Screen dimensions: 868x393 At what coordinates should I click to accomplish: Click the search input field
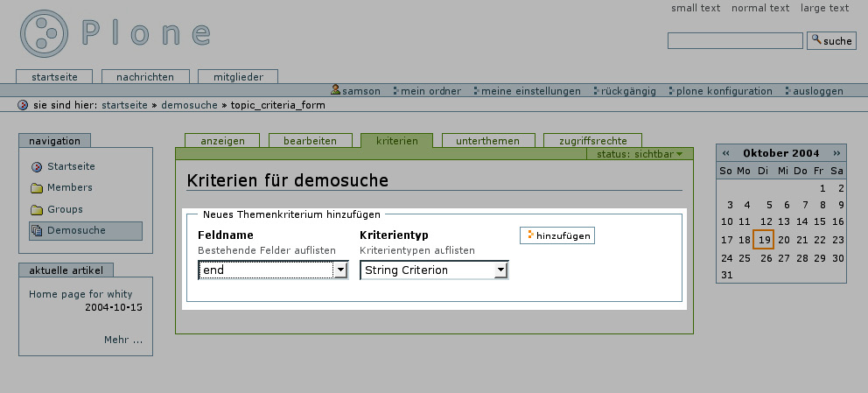coord(734,41)
